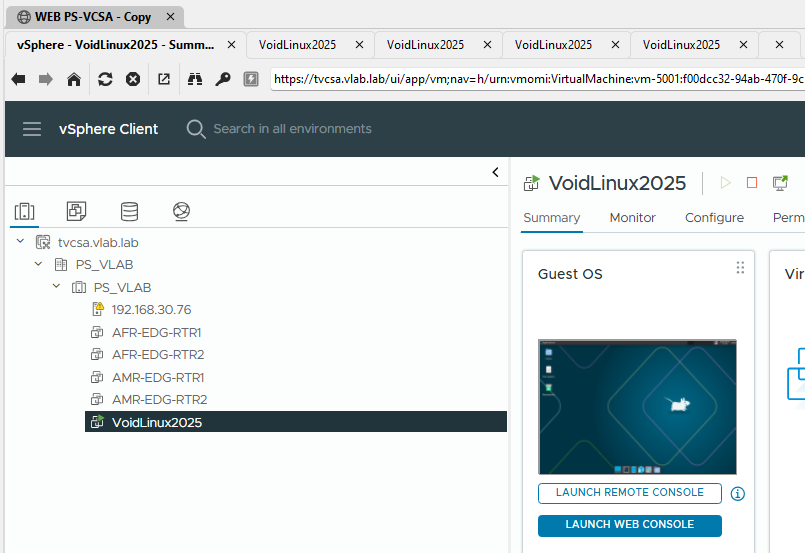This screenshot has width=805, height=553.
Task: Click LAUNCH REMOTE CONSOLE button
Action: [629, 493]
